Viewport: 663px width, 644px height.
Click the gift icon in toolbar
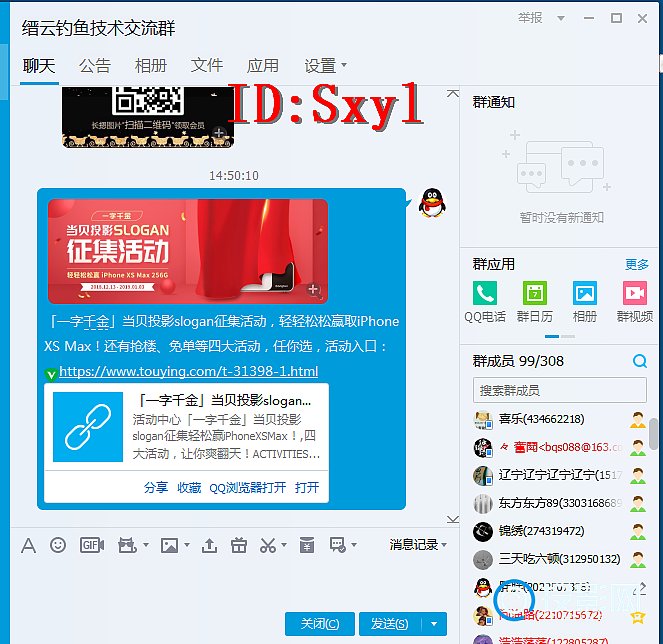tap(239, 545)
